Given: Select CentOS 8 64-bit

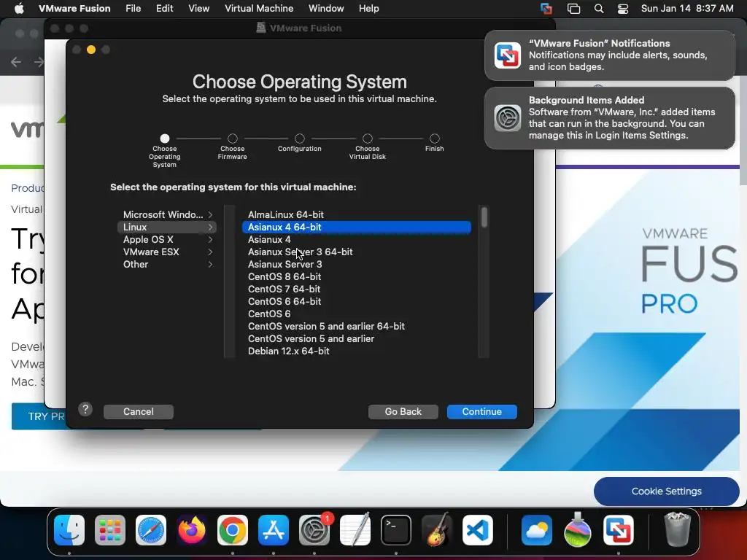Looking at the screenshot, I should [x=357, y=276].
